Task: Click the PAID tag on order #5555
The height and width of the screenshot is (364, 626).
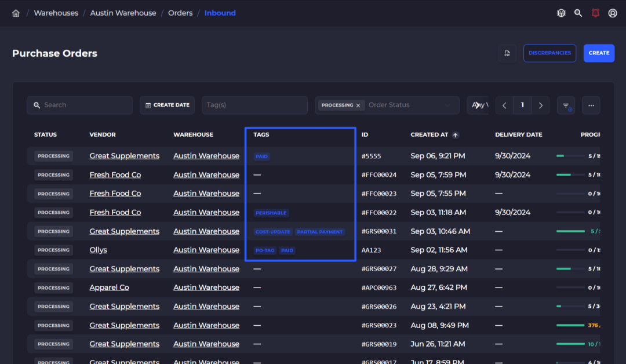Action: 261,156
